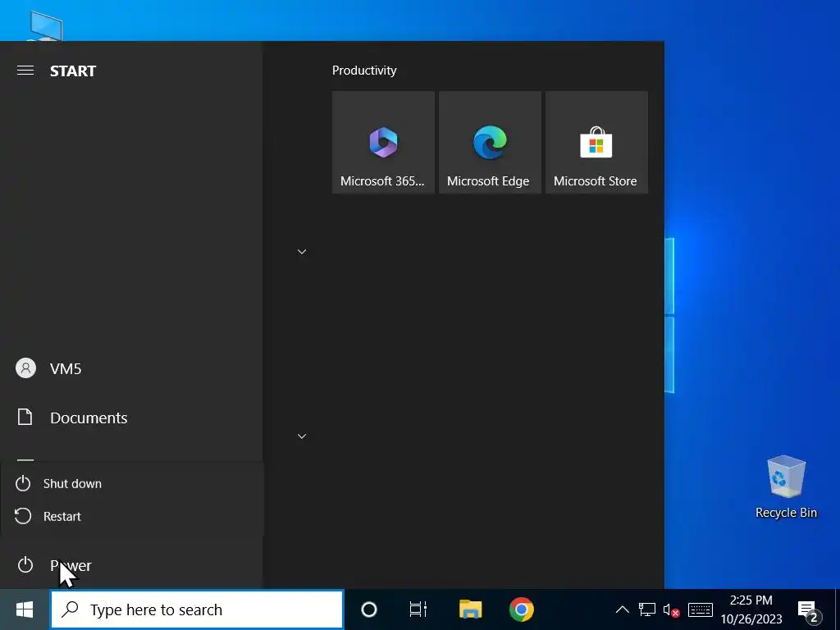Open the touch keyboard tray icon
Image resolution: width=840 pixels, height=630 pixels.
coord(701,609)
